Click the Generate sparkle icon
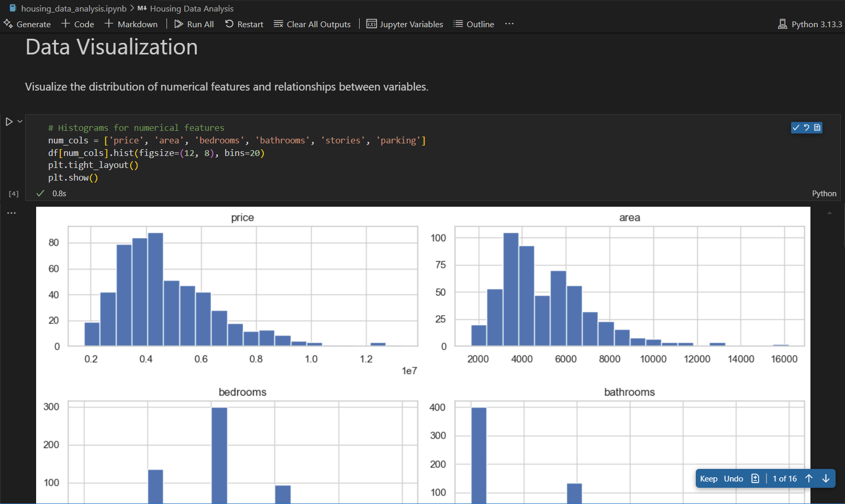This screenshot has width=845, height=504. (x=8, y=24)
